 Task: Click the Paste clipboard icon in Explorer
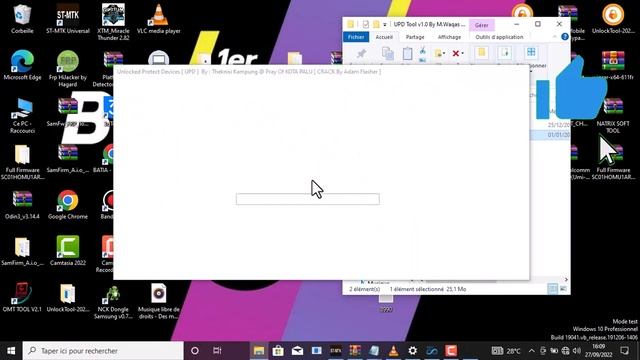point(407,53)
